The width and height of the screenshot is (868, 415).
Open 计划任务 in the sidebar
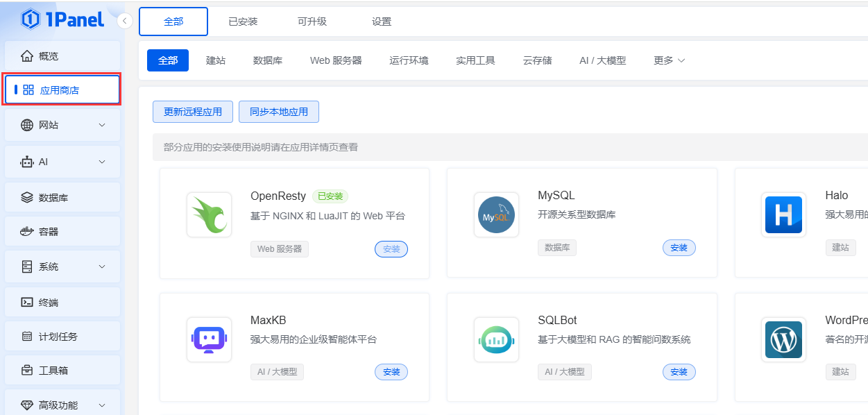[62, 337]
